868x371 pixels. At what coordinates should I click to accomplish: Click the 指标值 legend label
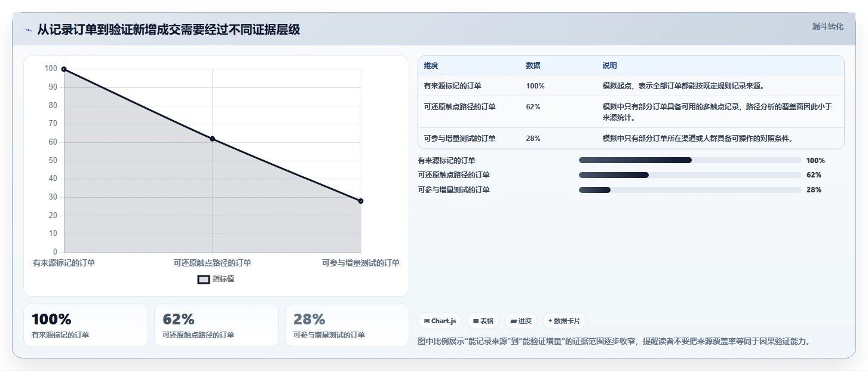224,279
